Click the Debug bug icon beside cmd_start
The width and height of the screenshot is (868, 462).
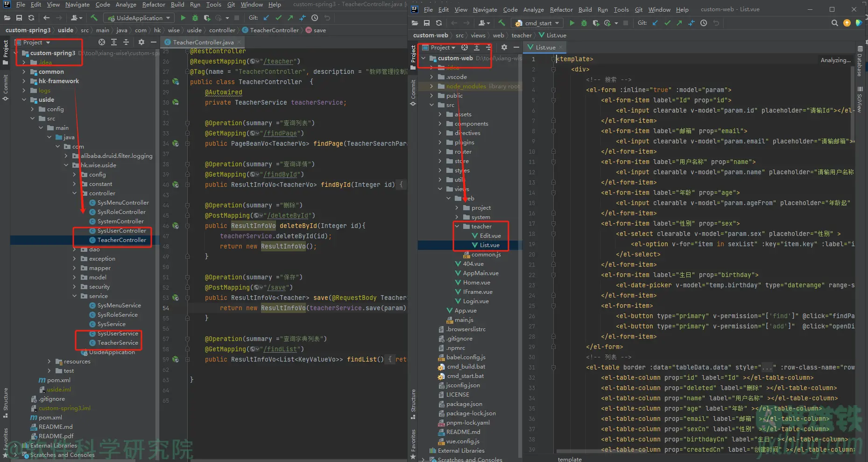tap(584, 23)
